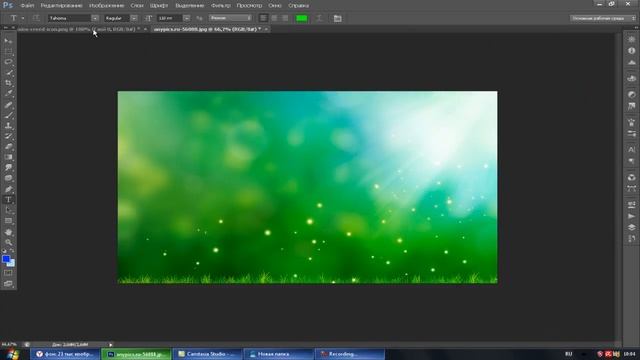Swap foreground and background colors
The width and height of the screenshot is (640, 360).
coord(12,251)
